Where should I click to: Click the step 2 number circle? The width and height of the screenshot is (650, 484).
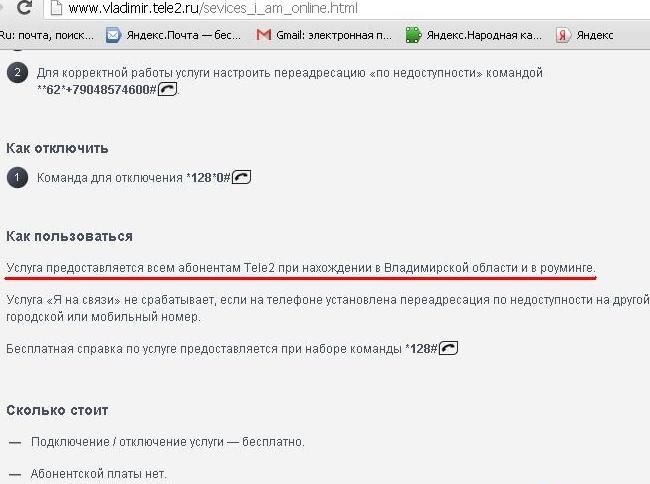16,74
